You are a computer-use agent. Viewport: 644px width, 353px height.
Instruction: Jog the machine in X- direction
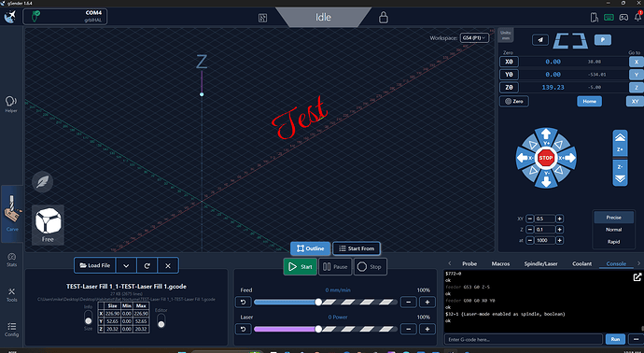525,158
